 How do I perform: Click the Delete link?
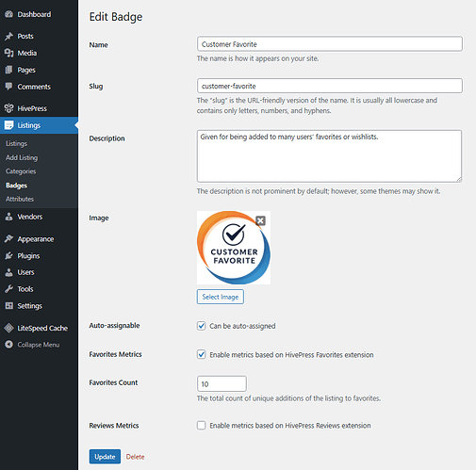pos(135,457)
